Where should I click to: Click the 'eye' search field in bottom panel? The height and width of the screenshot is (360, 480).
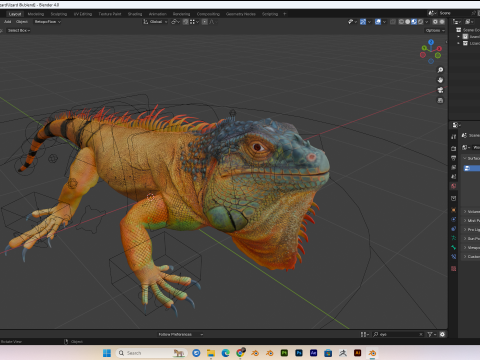398,334
